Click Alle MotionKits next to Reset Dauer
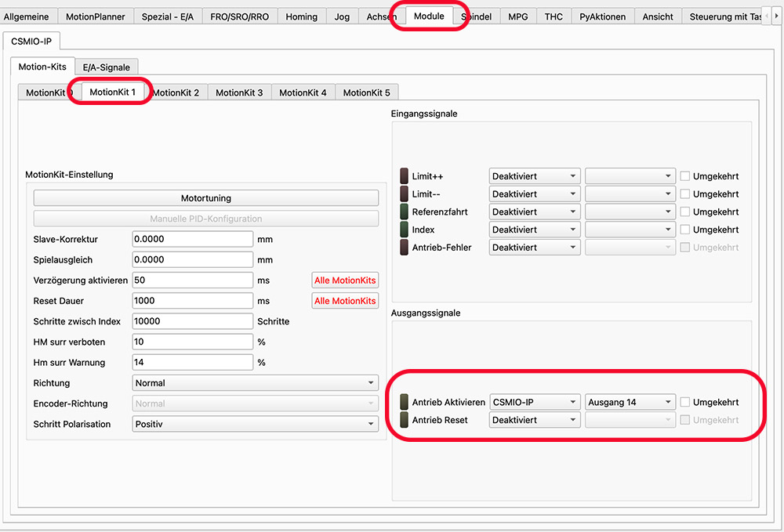This screenshot has width=784, height=532. (x=345, y=301)
